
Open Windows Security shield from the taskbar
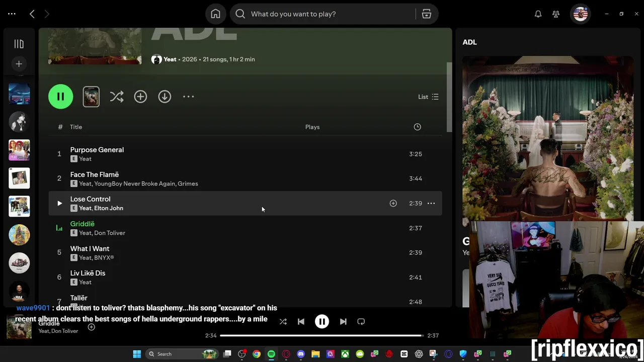[463, 354]
